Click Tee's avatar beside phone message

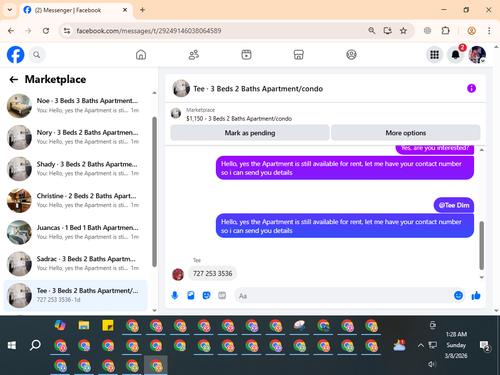pos(178,274)
